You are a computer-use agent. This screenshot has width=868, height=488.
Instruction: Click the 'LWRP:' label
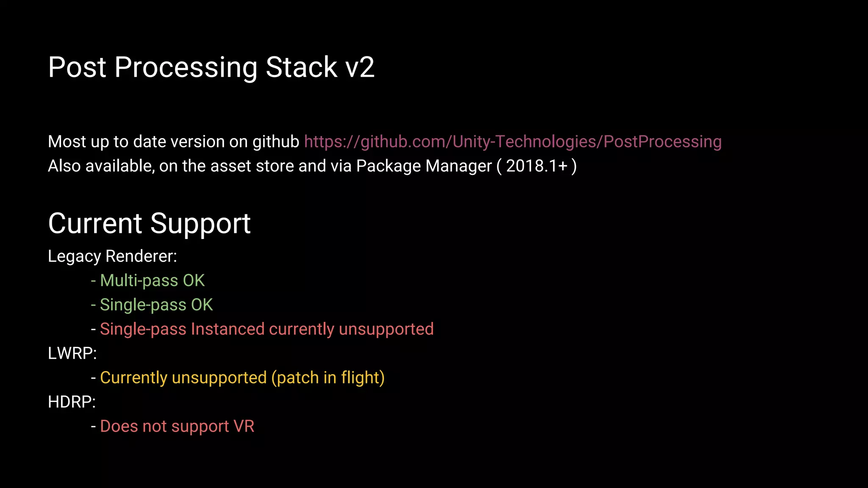tap(72, 353)
